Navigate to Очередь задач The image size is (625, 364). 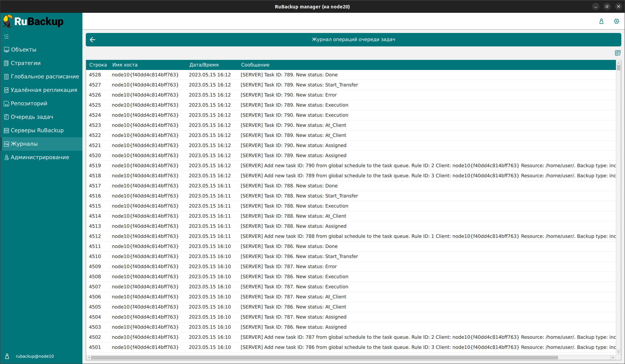point(32,117)
